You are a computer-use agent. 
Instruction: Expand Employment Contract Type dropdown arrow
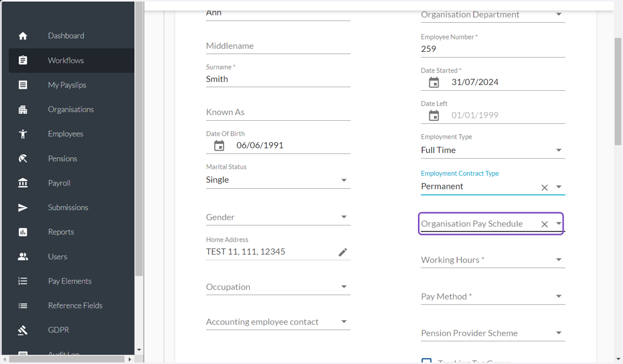(x=559, y=187)
